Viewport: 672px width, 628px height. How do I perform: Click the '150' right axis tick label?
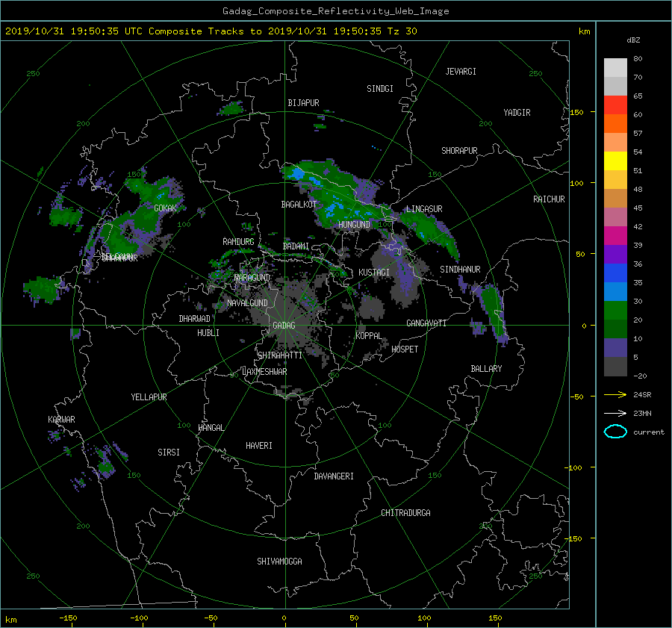pos(576,112)
